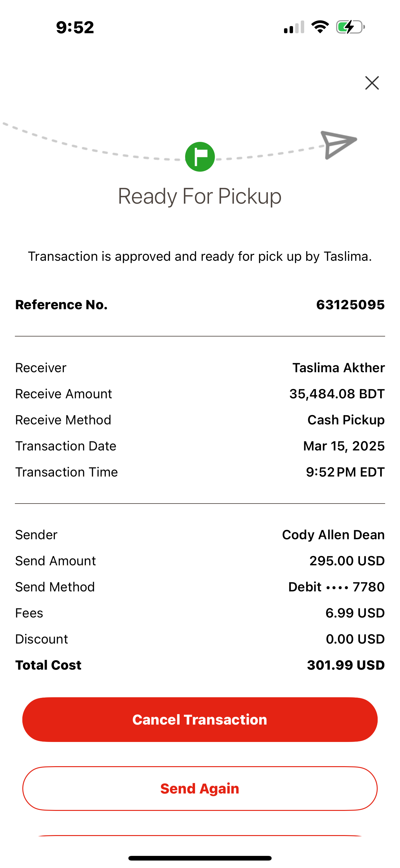The width and height of the screenshot is (400, 868).
Task: Tap the fees value 6.99 USD
Action: 355,613
